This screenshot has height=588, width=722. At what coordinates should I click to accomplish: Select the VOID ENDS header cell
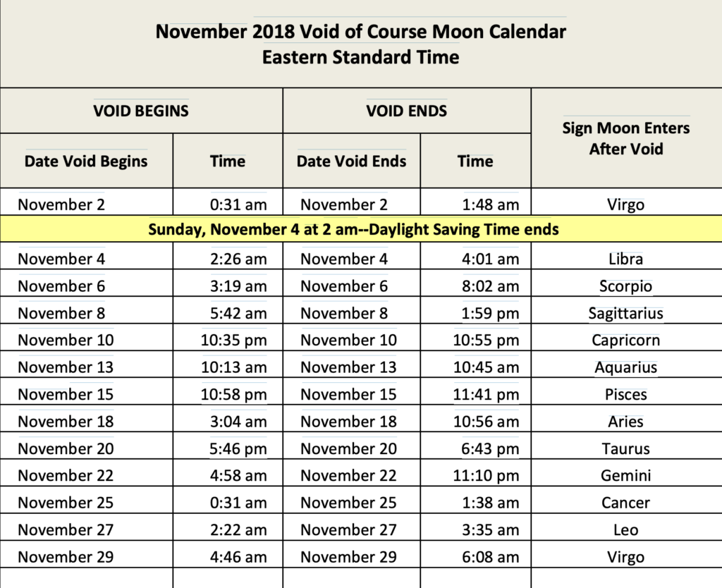pyautogui.click(x=406, y=111)
